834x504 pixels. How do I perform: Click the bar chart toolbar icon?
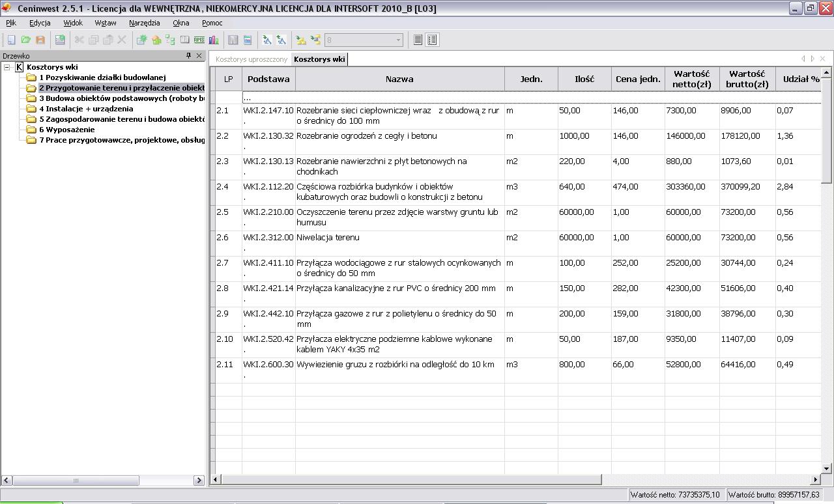(x=213, y=40)
